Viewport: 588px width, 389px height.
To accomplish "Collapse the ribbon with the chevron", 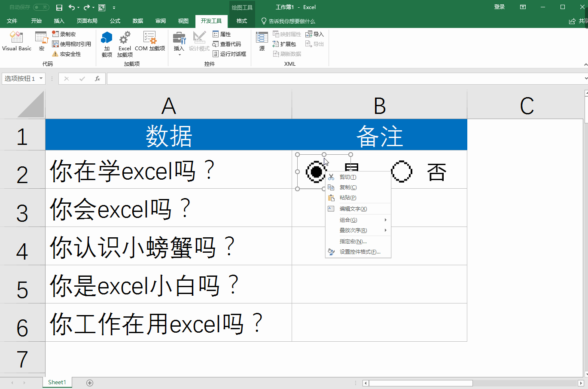I will pyautogui.click(x=585, y=64).
